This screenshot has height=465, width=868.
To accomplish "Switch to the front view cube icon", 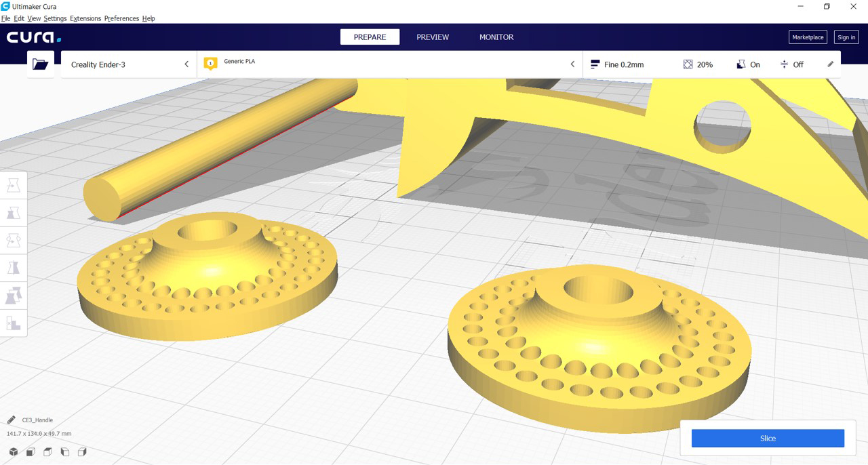I will (x=31, y=452).
